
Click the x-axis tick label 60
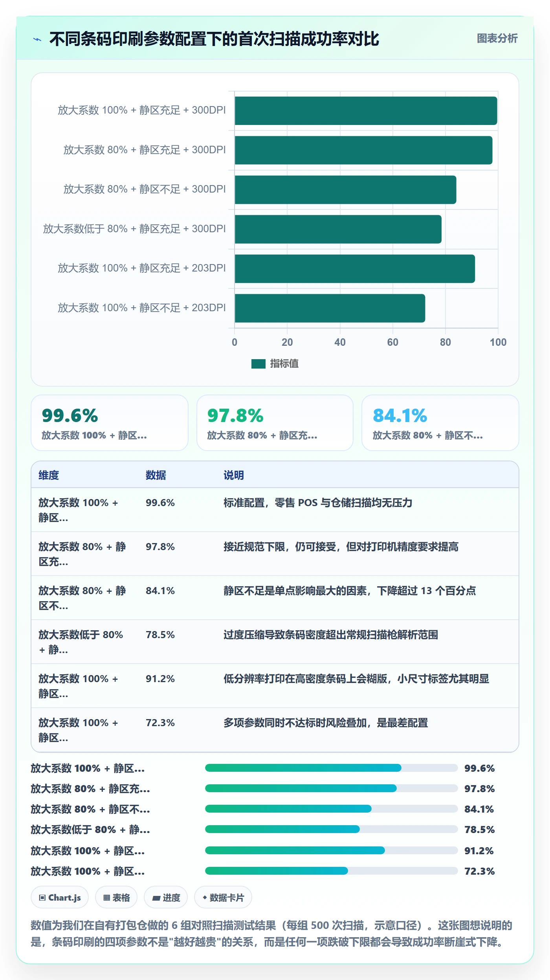click(392, 342)
